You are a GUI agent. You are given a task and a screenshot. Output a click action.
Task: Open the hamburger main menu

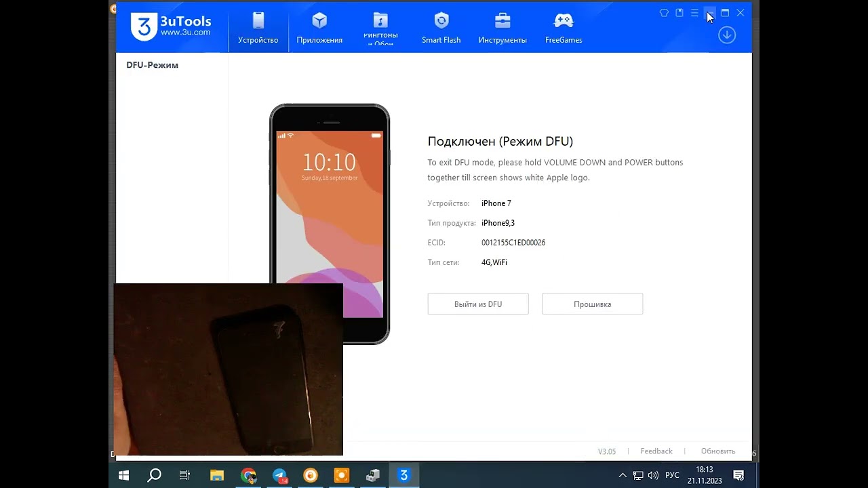pos(694,12)
